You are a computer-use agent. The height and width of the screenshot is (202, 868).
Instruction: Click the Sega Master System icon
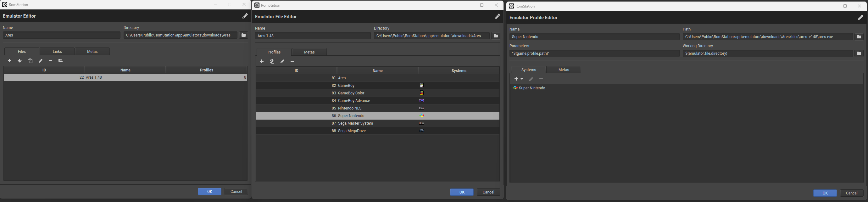(421, 123)
